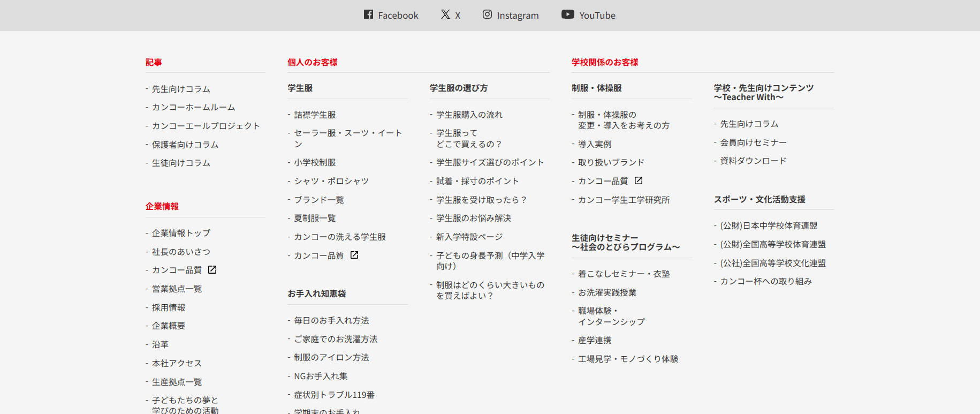Screen dimensions: 980x414
Task: Click 会員向けセミナー link
Action: (753, 142)
